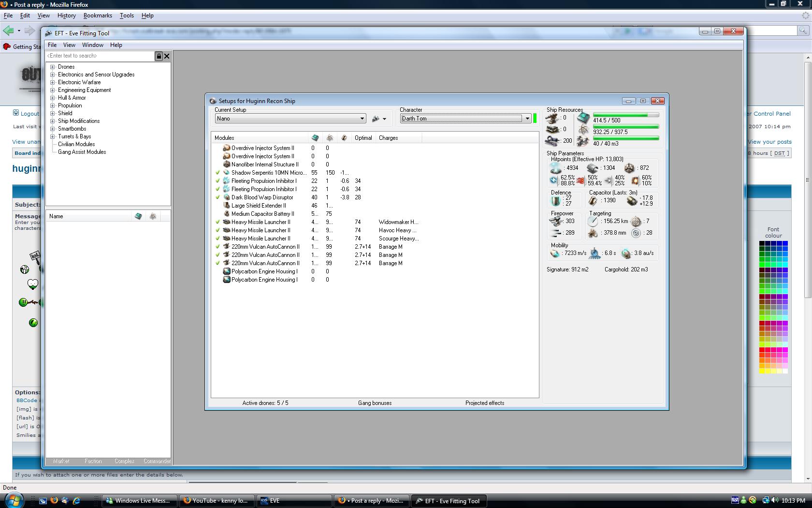The image size is (812, 508).
Task: Expand the Propulsion tree node
Action: [53, 105]
